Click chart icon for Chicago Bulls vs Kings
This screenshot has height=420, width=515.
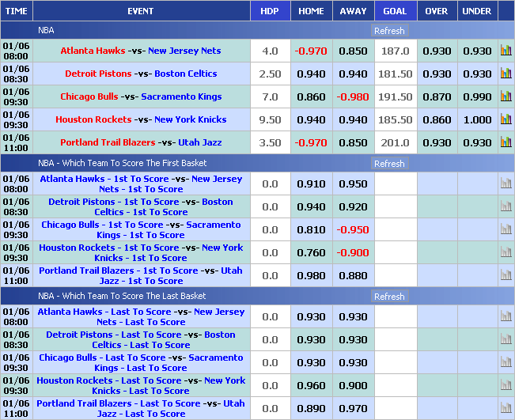(506, 96)
